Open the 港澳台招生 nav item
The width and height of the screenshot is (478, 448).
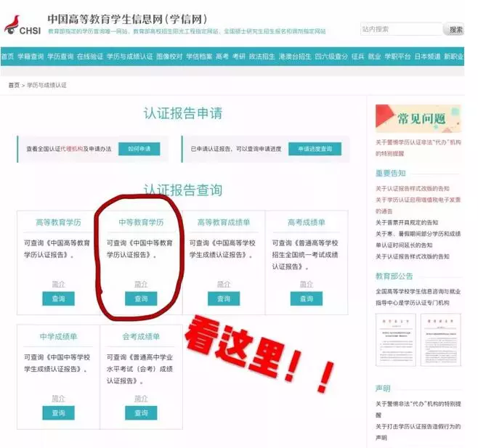tap(295, 57)
